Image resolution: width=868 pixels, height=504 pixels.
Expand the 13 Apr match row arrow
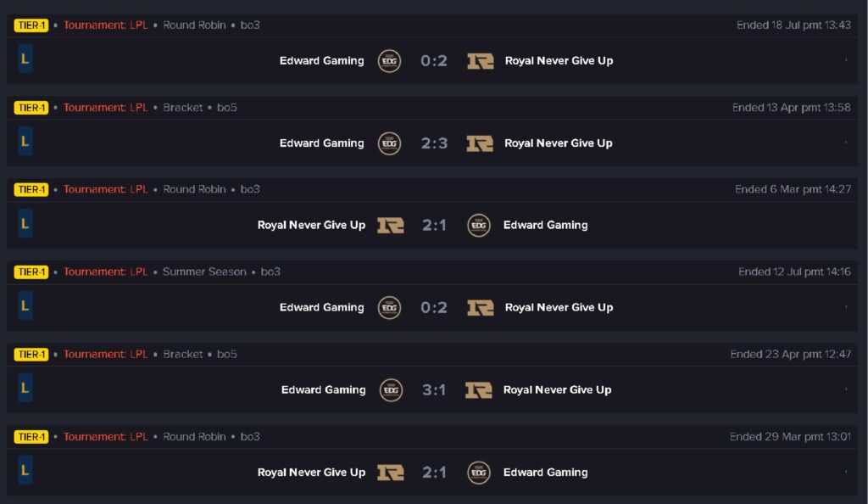[x=846, y=143]
